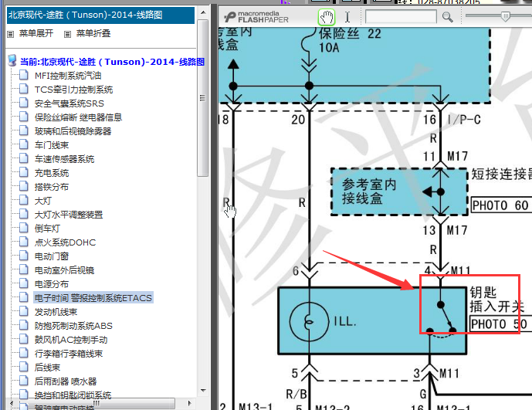Click document icon beside 车门线束

24,144
